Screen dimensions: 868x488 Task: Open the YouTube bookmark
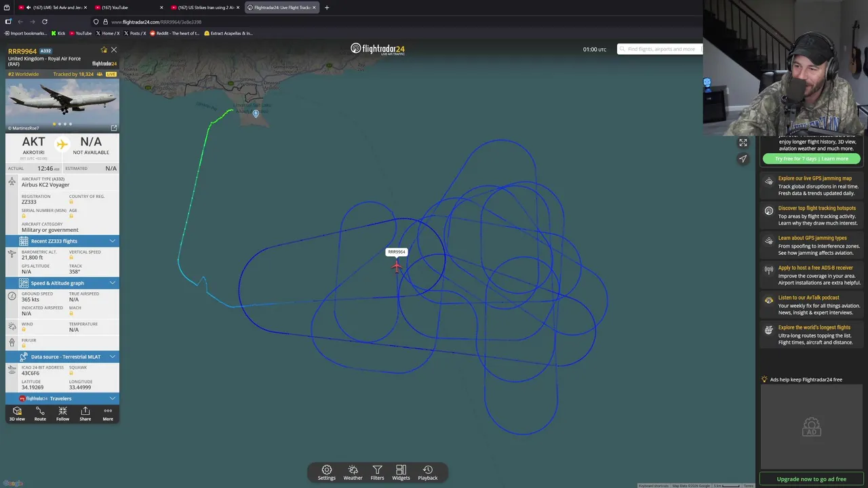coord(80,33)
